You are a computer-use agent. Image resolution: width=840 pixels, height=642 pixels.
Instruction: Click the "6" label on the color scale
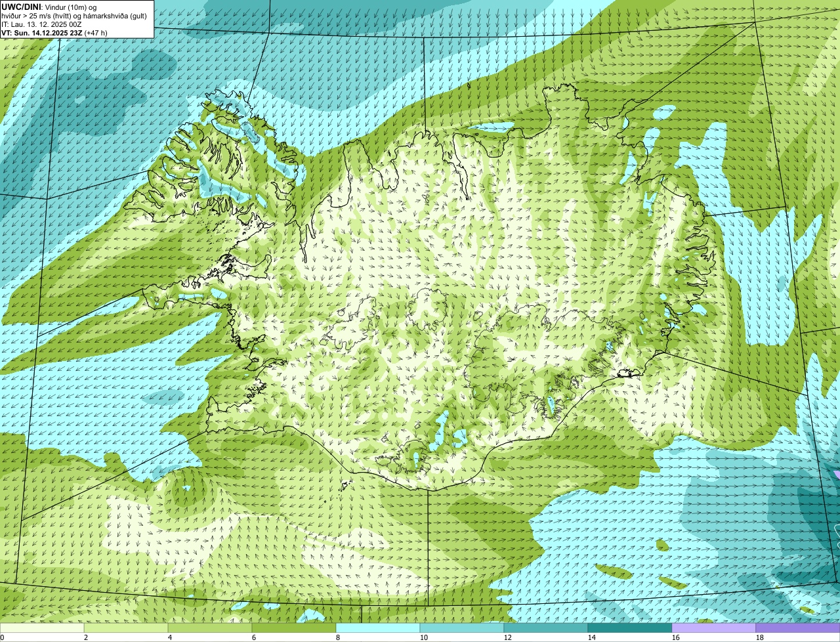coord(254,637)
